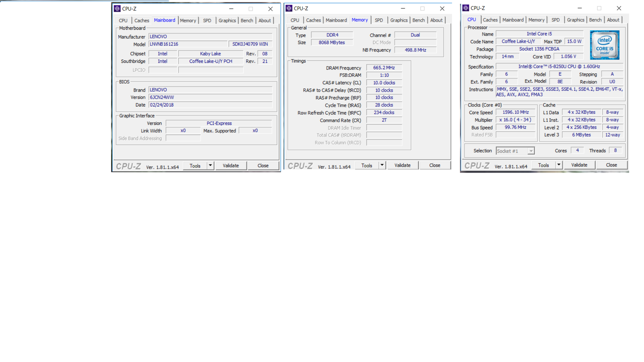This screenshot has height=362, width=644.
Task: Open Tools dropdown arrow in CPU window
Action: 559,165
